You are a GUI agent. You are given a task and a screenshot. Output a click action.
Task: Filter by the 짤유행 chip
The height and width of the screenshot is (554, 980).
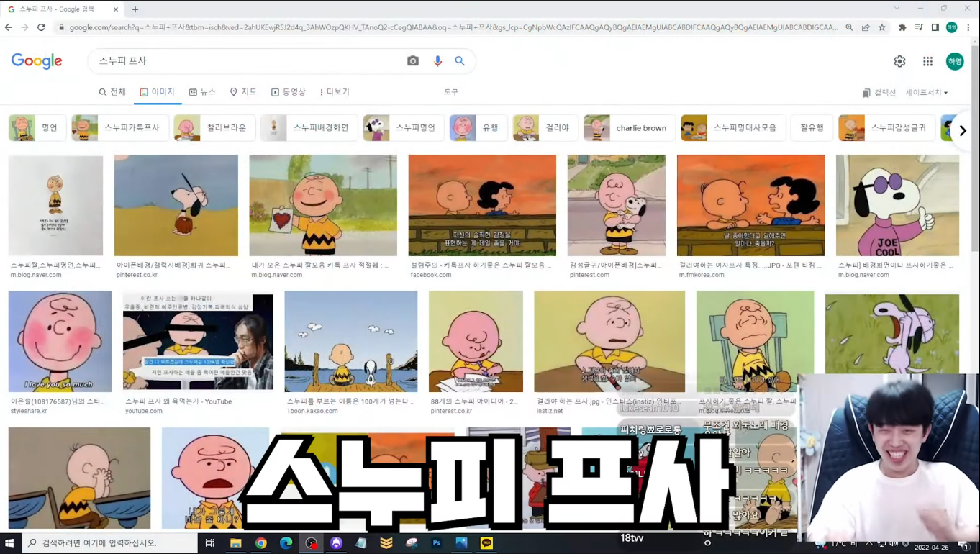click(x=812, y=128)
